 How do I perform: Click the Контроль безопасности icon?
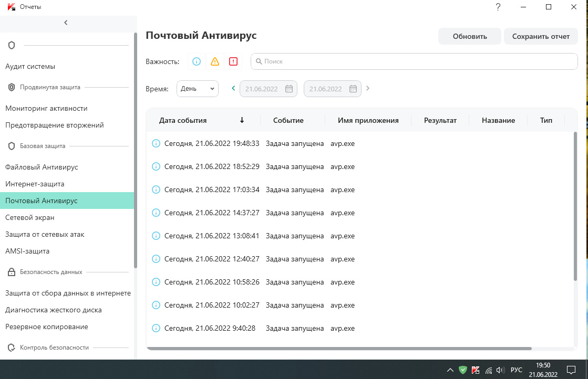point(12,348)
